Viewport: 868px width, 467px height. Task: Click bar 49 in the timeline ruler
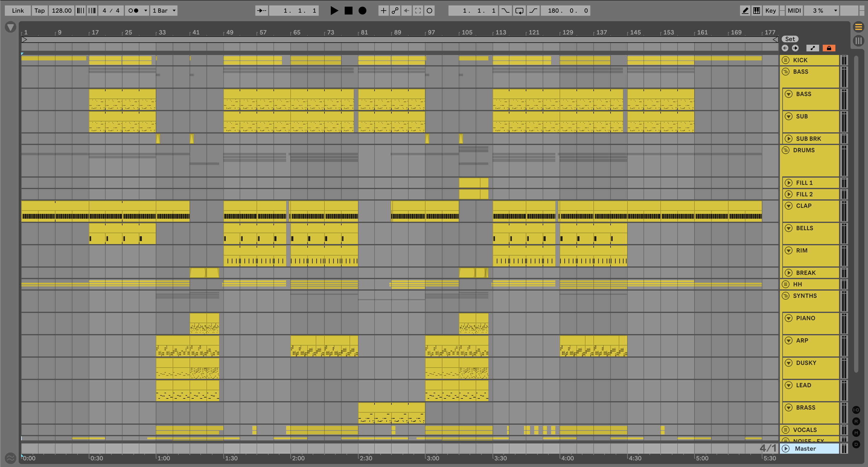[229, 32]
